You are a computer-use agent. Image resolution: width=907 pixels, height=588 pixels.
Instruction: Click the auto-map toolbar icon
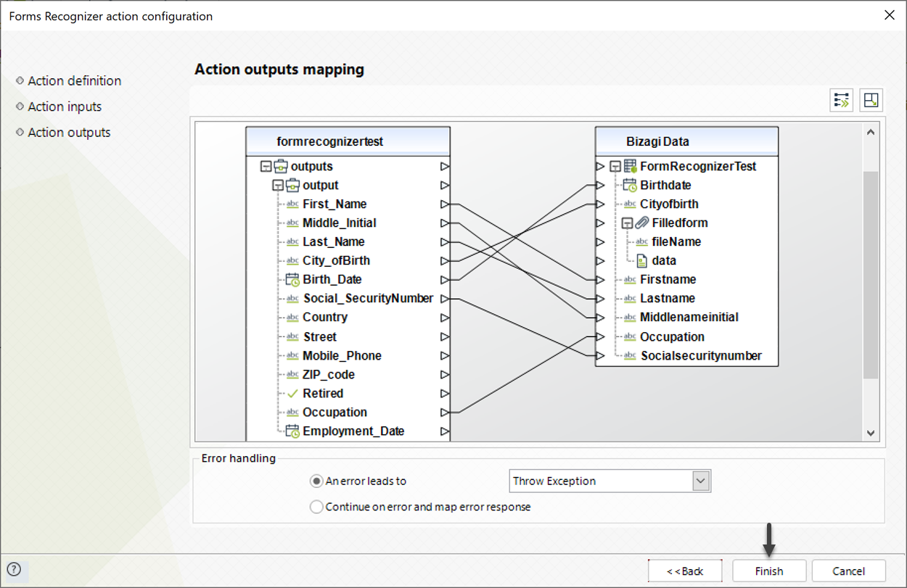point(842,100)
